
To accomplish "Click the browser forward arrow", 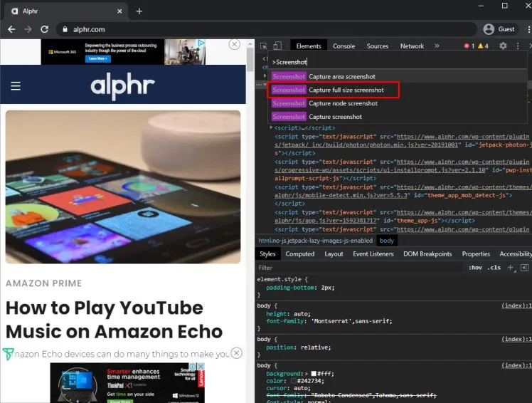I will point(28,29).
